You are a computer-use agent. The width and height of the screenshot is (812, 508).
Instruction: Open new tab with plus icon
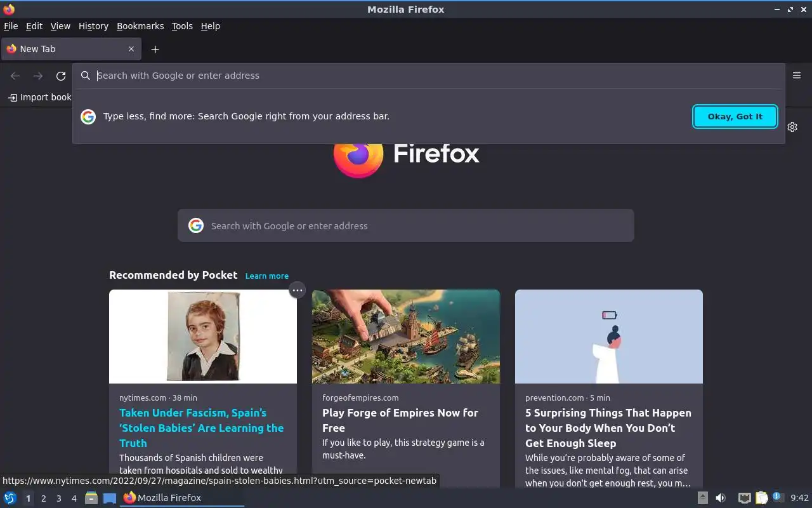(x=155, y=49)
